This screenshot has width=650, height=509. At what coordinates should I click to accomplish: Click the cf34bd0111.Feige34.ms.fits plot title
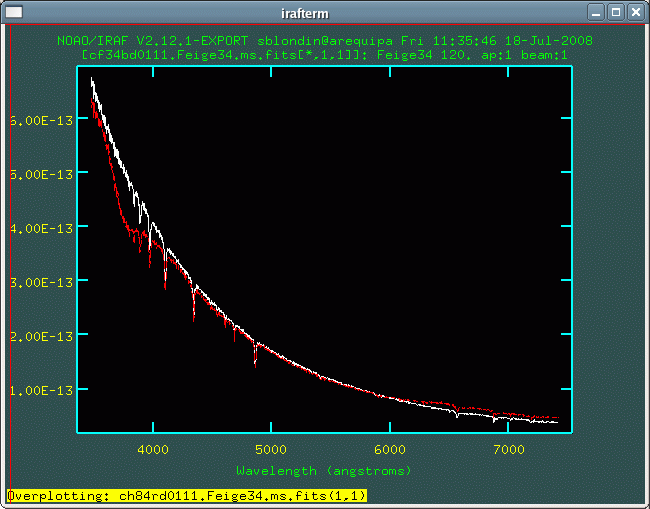coord(324,55)
